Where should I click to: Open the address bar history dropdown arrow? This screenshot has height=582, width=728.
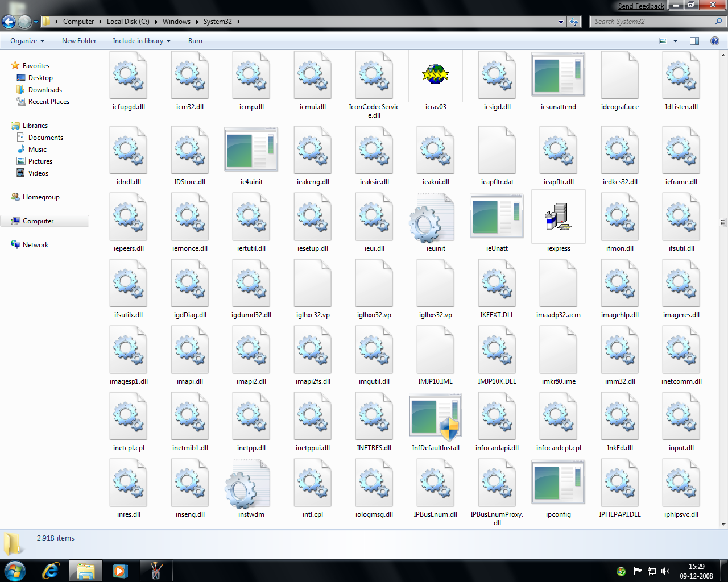561,22
